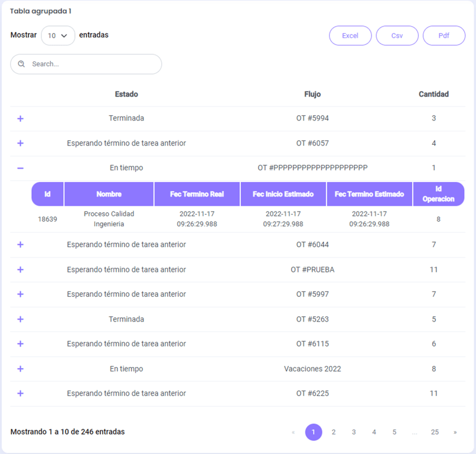Go to page 1
Image resolution: width=476 pixels, height=454 pixels.
tap(313, 432)
